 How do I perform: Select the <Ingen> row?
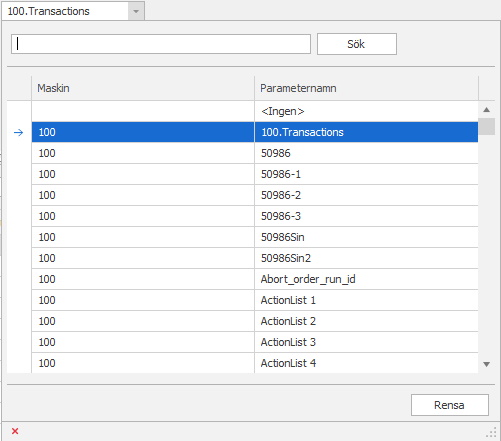[x=255, y=111]
